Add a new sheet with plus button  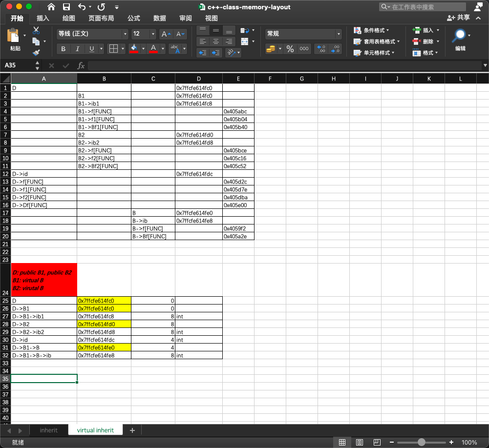point(132,430)
